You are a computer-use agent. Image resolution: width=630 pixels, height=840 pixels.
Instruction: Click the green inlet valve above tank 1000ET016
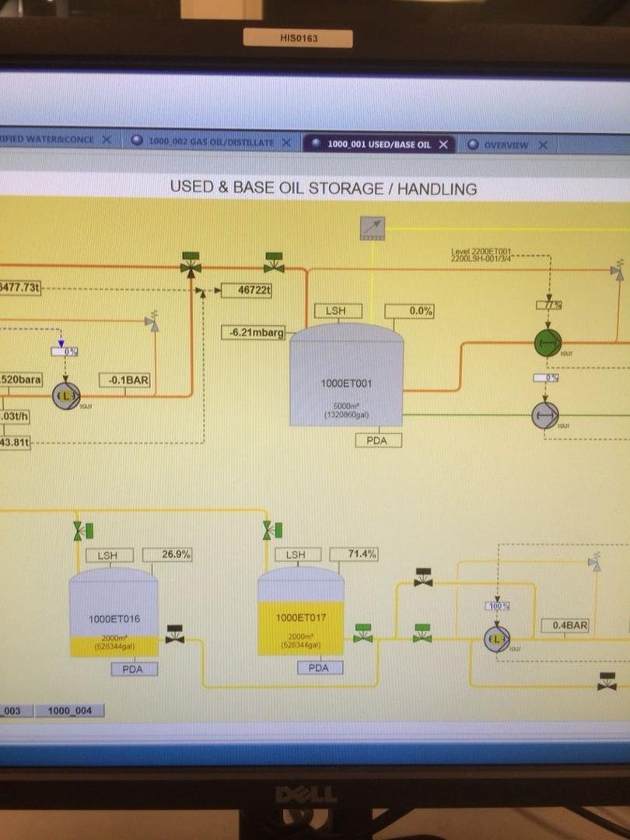point(83,531)
